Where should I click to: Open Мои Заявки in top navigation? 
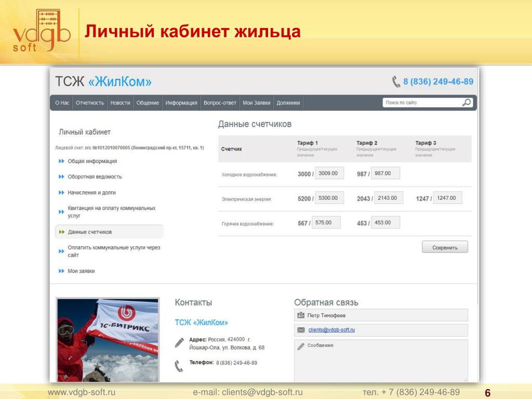[257, 103]
